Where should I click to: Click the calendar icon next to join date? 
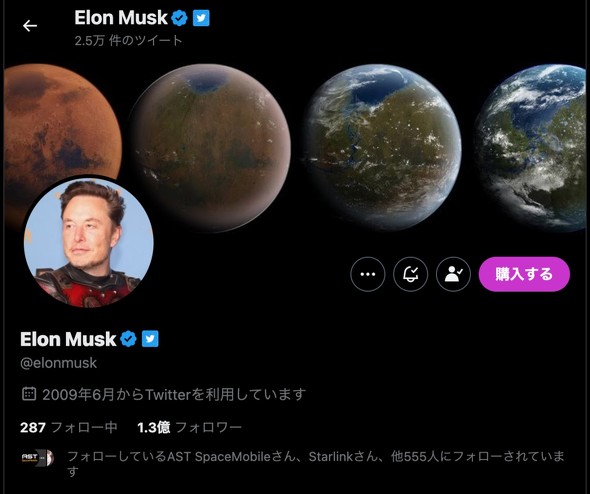[29, 394]
